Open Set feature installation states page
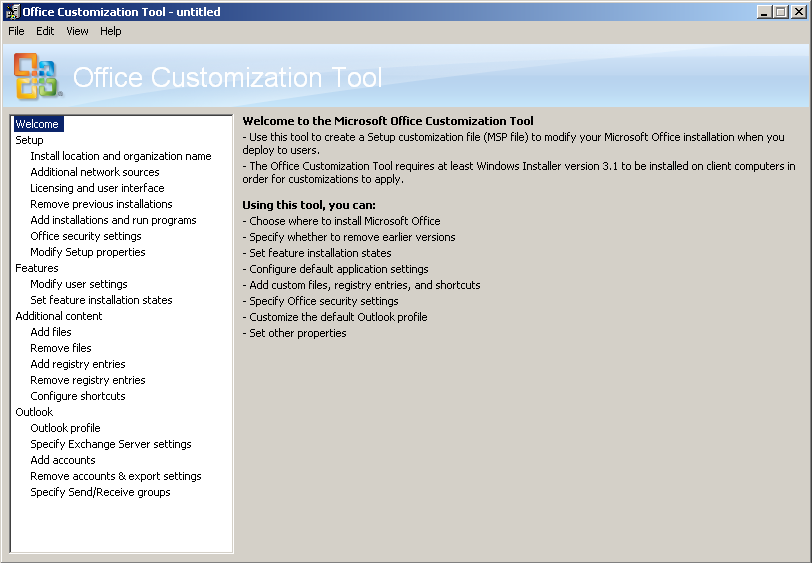This screenshot has height=563, width=812. 102,300
